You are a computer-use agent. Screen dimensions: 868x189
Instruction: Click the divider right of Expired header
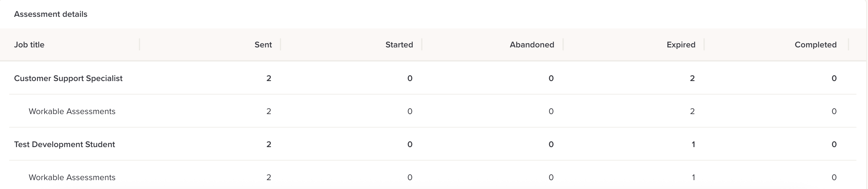point(704,45)
